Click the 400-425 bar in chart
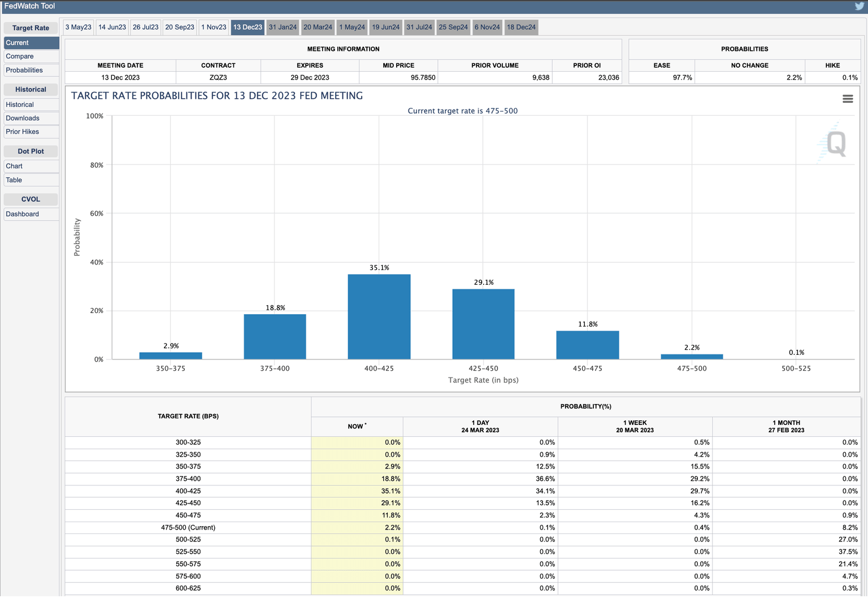This screenshot has width=868, height=599. [x=379, y=316]
